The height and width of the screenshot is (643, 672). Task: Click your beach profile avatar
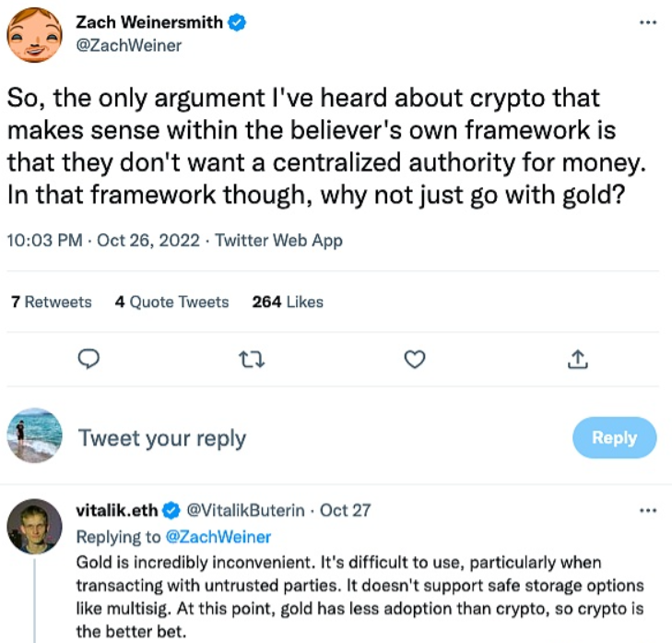(x=34, y=436)
